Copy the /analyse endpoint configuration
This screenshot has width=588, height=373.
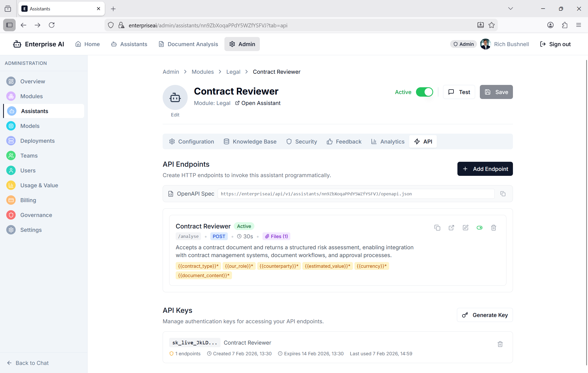coord(437,228)
